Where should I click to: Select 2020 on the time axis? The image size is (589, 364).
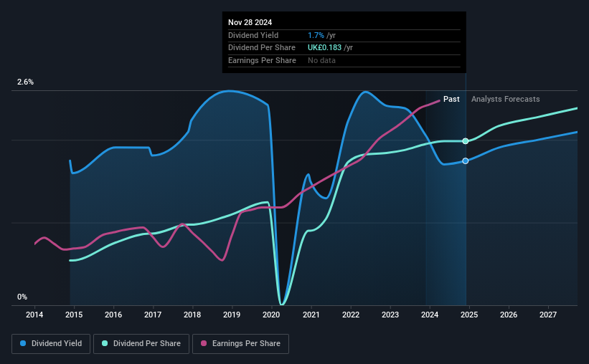271,315
